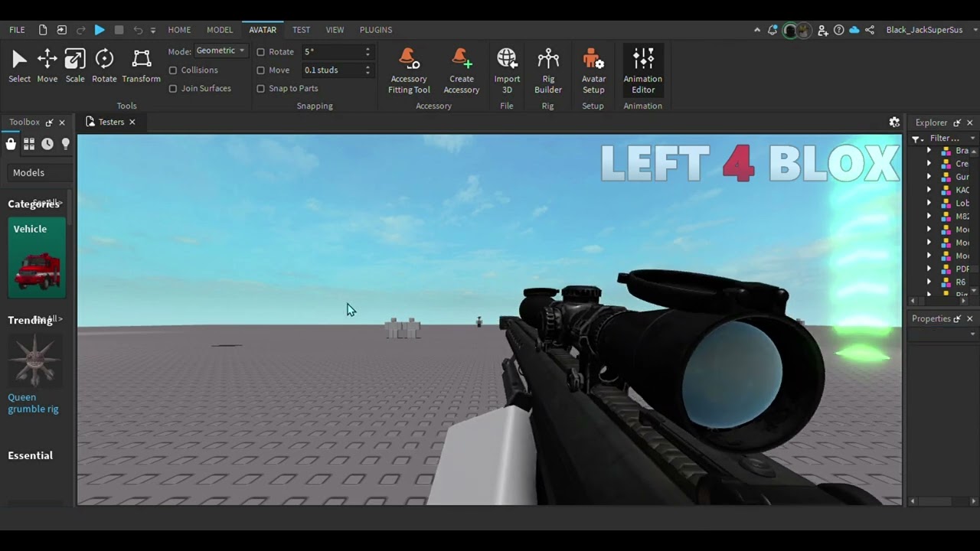Click the add collaborator icon

[822, 30]
